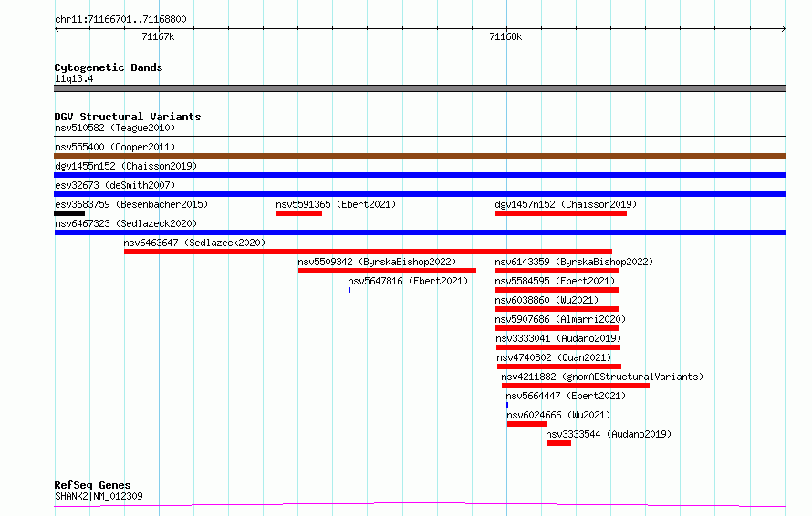Click the long red nsv6463647 bar
Image resolution: width=812 pixels, height=516 pixels.
coord(368,252)
